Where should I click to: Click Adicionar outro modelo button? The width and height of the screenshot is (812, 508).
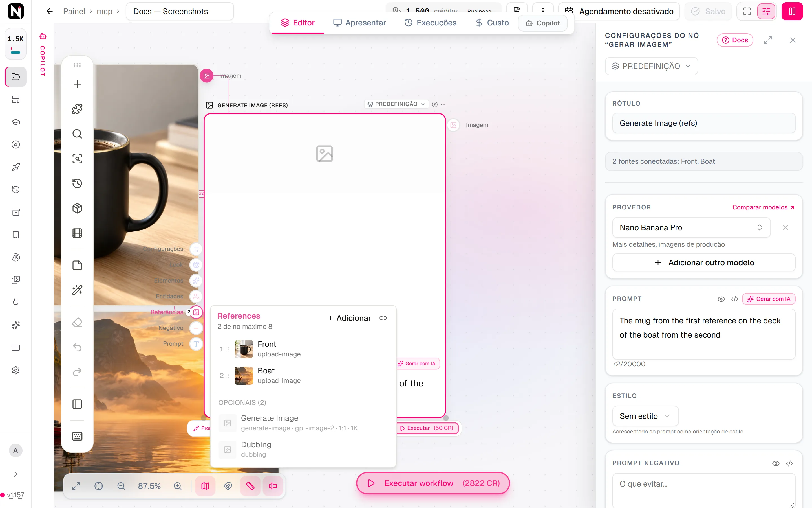click(x=704, y=262)
